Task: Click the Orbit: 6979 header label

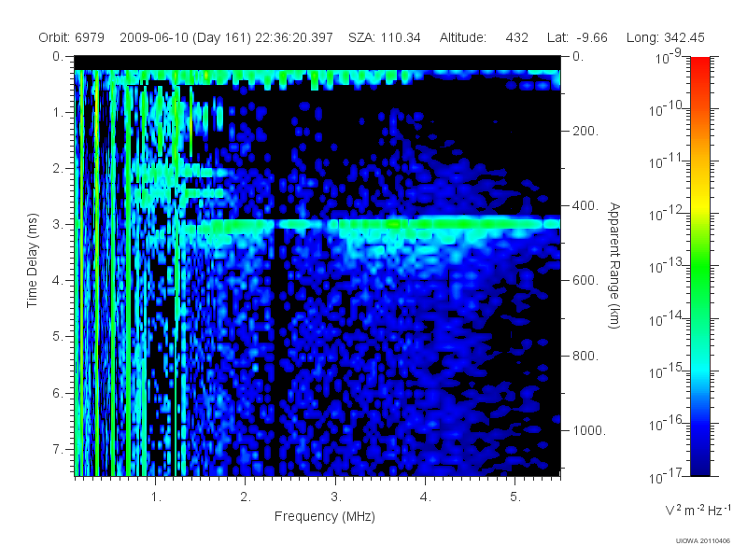Action: pos(72,37)
